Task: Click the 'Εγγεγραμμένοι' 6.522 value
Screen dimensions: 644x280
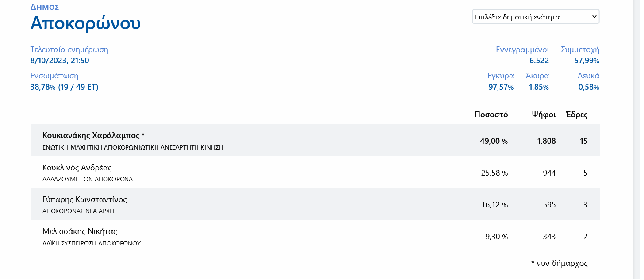Action: coord(539,61)
